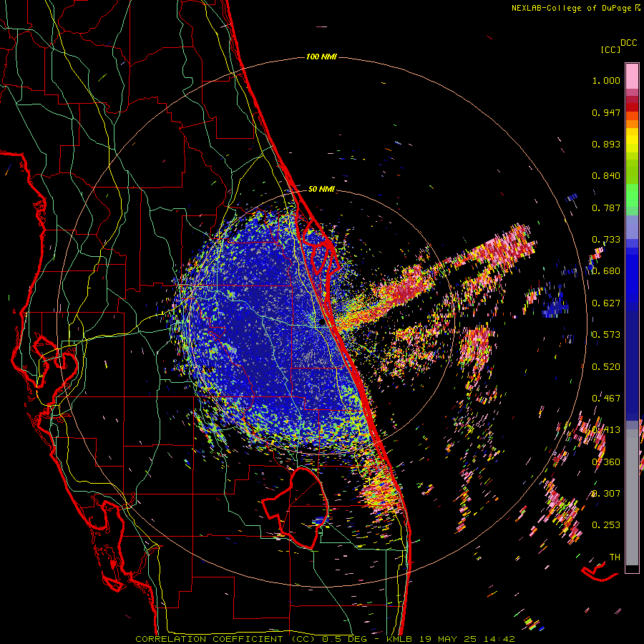The height and width of the screenshot is (644, 644).
Task: Click the [CC] units label
Action: pyautogui.click(x=610, y=49)
